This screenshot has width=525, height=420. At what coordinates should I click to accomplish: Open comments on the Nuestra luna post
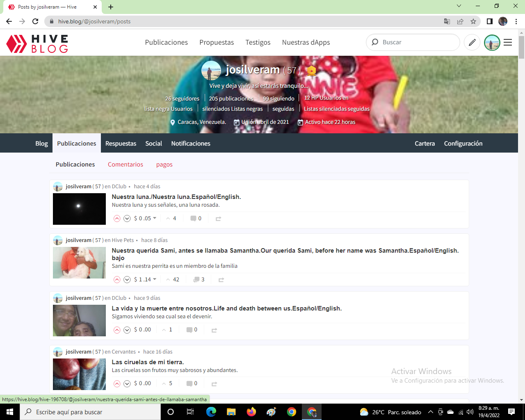[196, 218]
